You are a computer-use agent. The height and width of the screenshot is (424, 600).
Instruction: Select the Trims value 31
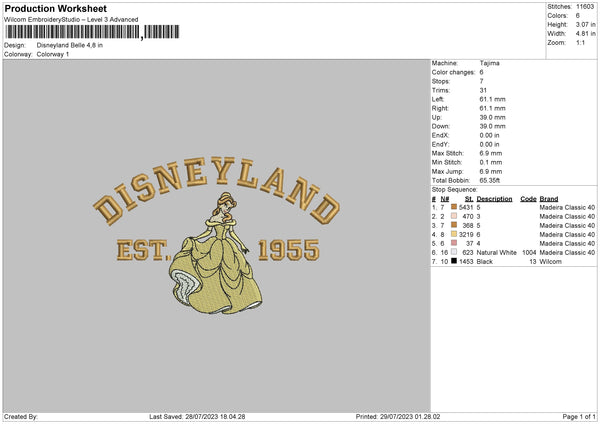[483, 90]
